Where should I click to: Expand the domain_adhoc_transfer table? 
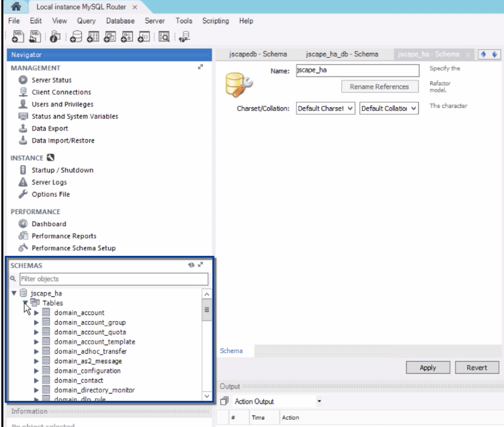coord(36,352)
